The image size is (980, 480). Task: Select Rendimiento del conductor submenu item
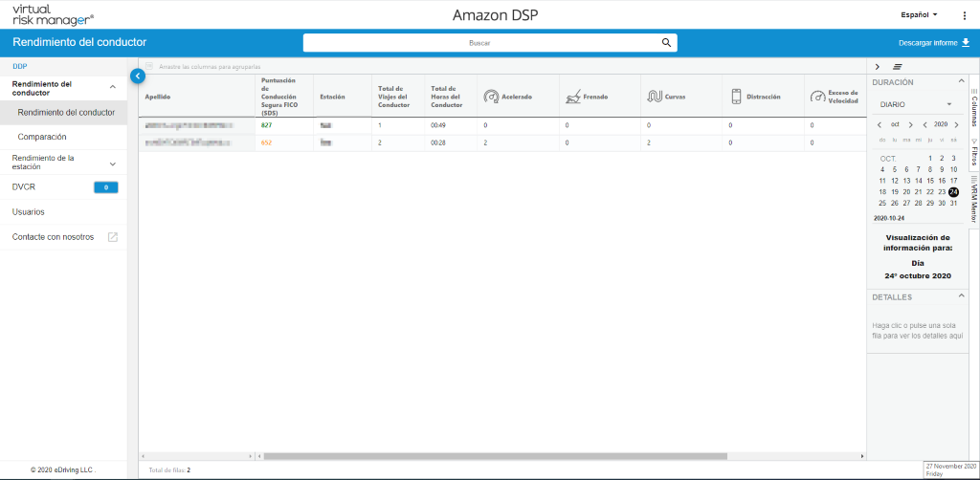66,113
